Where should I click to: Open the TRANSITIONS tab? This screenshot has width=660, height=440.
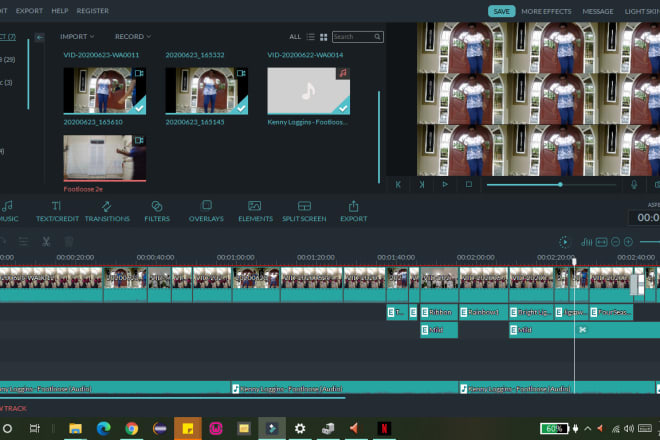click(107, 211)
